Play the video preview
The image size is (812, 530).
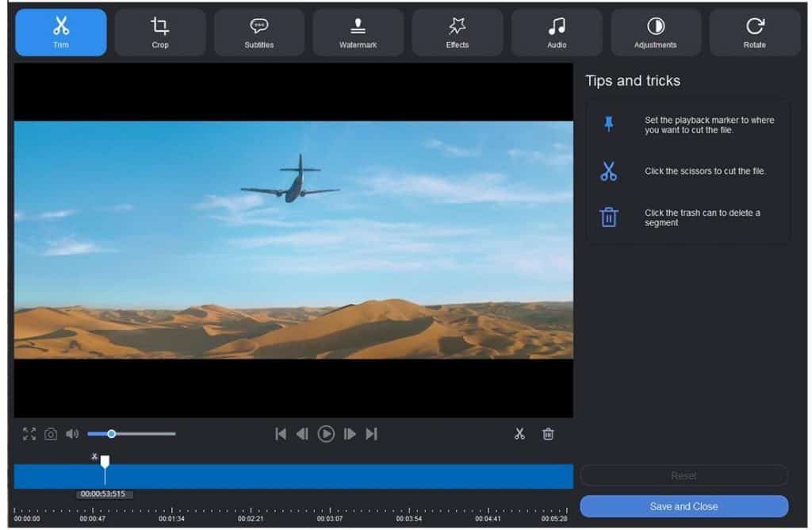point(326,434)
